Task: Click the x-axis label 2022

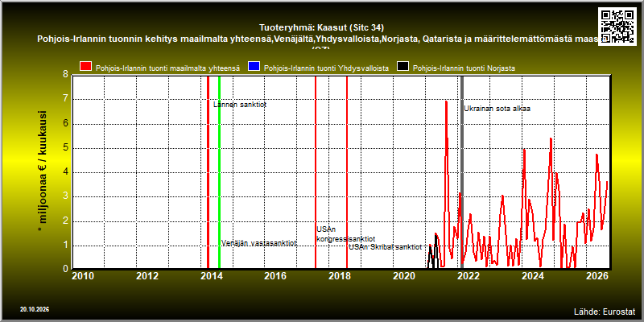Action: (x=469, y=276)
